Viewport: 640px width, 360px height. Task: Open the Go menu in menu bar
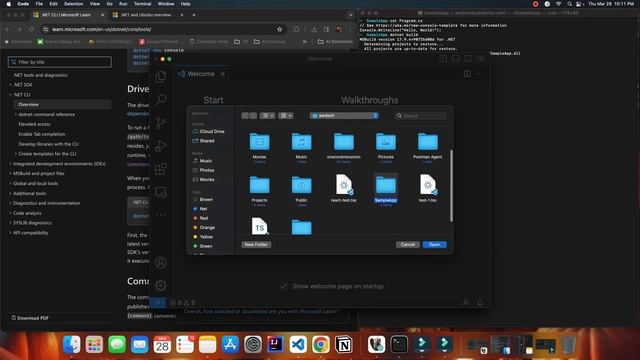109,4
